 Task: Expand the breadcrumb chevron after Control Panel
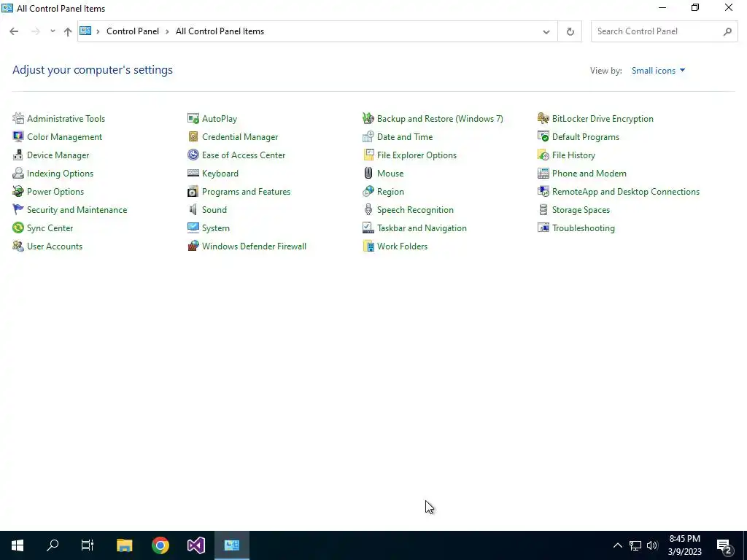(x=167, y=31)
